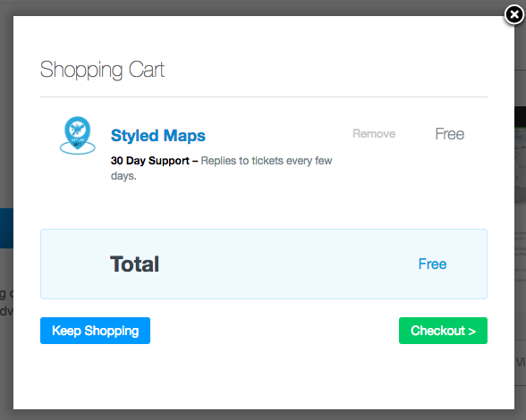
Task: Click the Styled Maps pin icon
Action: coord(78,136)
